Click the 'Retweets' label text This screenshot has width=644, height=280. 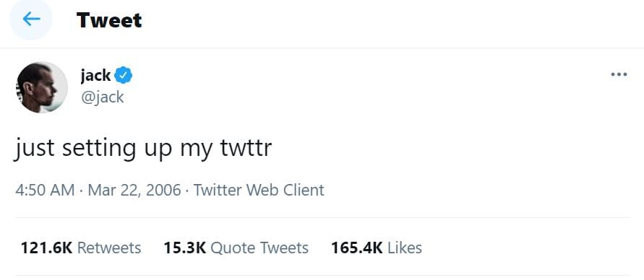click(109, 248)
